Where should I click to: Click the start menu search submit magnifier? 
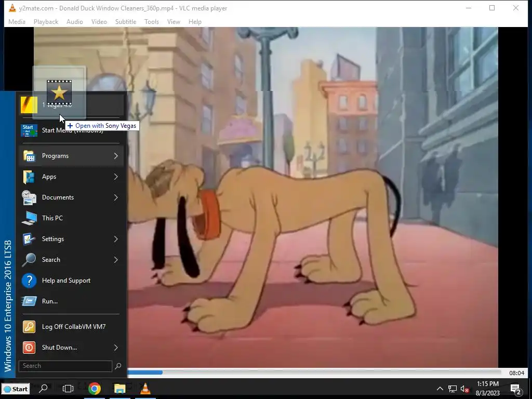click(118, 366)
